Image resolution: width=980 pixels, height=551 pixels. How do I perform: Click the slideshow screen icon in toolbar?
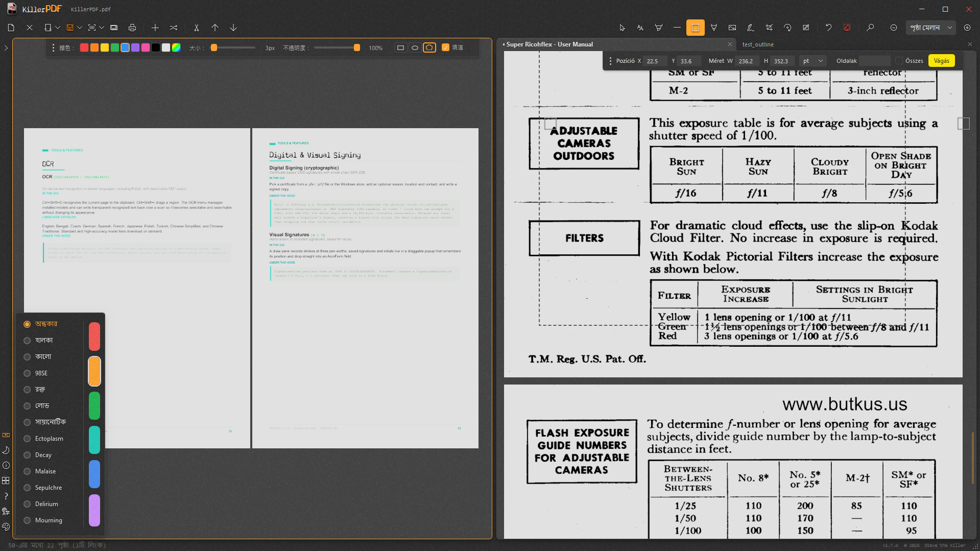point(114,28)
